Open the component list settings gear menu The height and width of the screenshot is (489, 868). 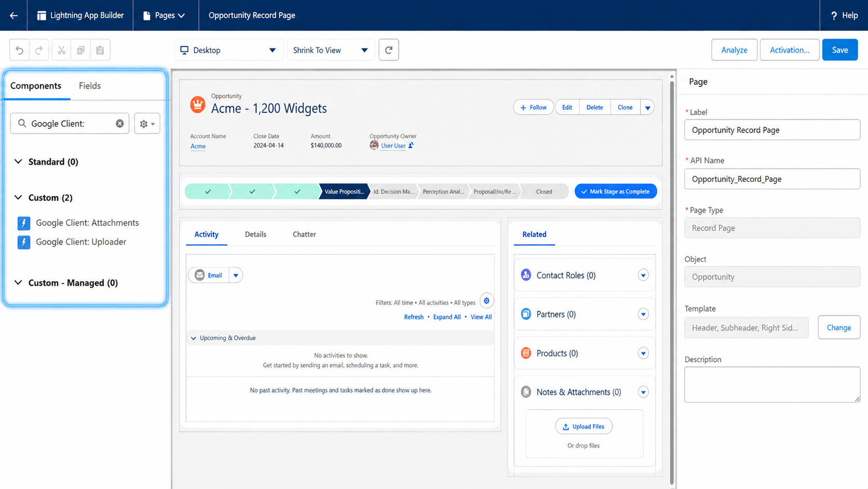tap(147, 124)
